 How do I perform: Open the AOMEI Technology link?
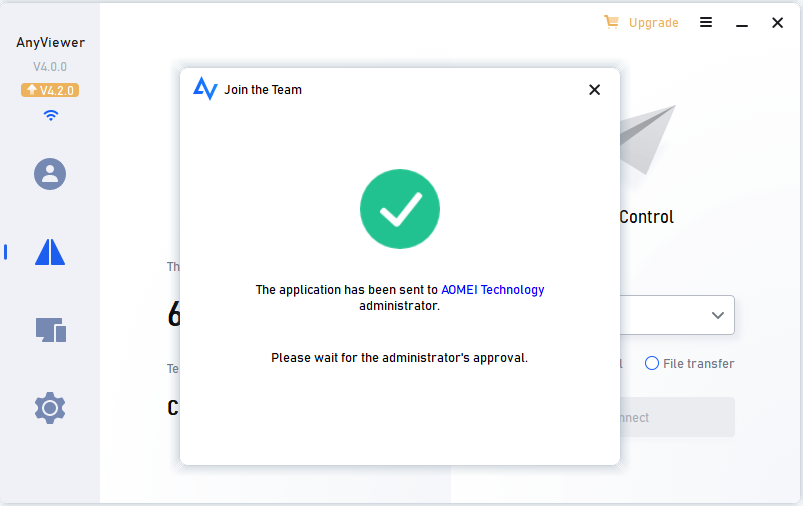[493, 290]
